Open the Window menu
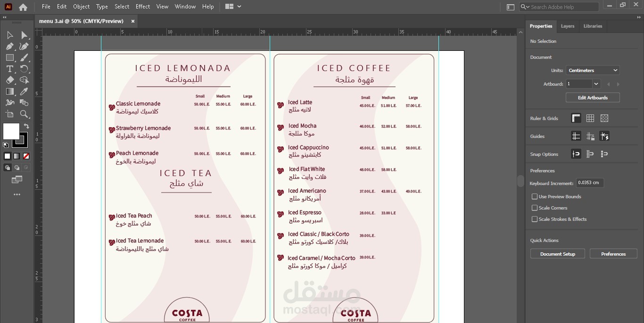The width and height of the screenshot is (644, 323). click(185, 7)
